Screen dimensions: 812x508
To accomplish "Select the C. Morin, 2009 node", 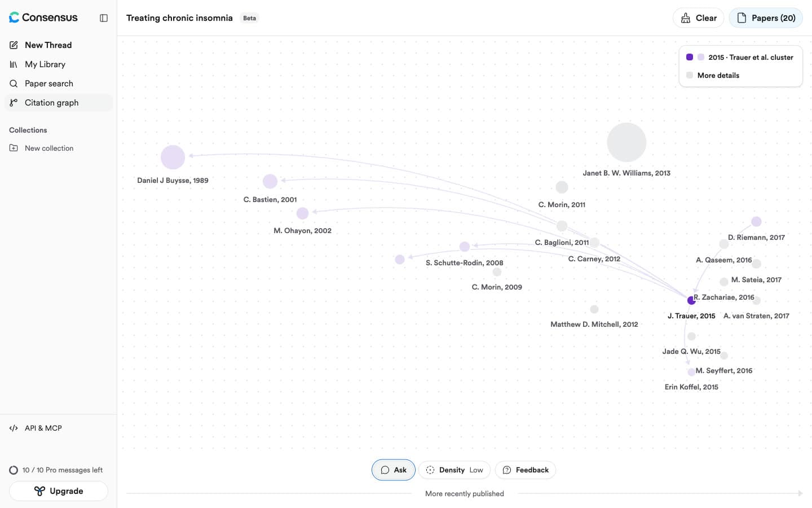I will (x=497, y=272).
